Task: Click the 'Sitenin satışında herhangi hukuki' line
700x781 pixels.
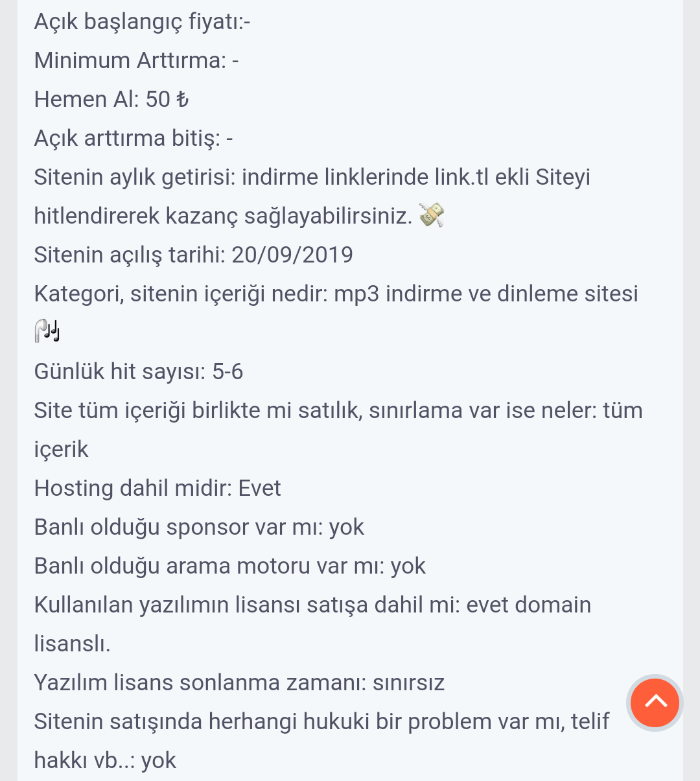Action: point(321,721)
